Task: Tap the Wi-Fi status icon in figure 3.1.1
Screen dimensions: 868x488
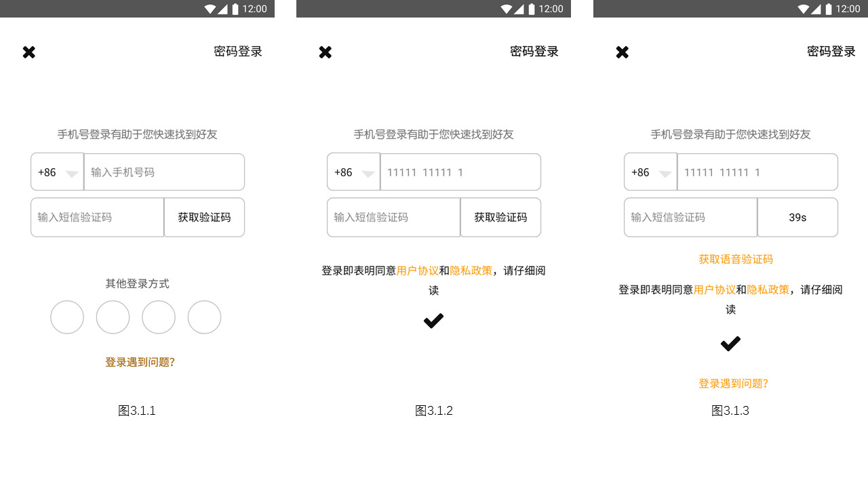Action: coord(210,9)
